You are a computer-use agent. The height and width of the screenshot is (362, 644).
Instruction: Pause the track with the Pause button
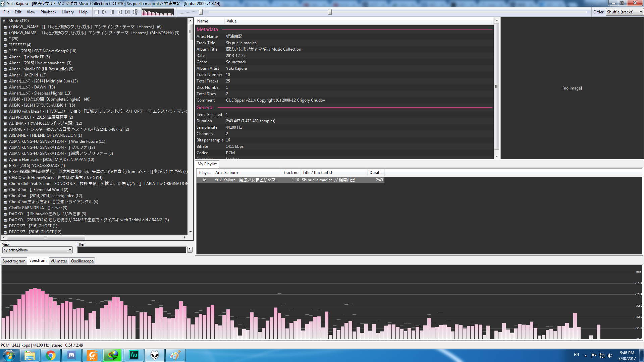112,12
